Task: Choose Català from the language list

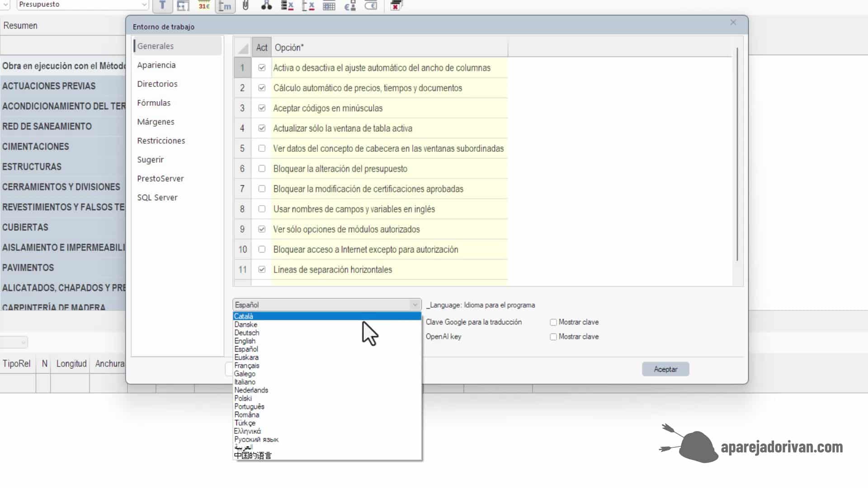Action: point(327,316)
